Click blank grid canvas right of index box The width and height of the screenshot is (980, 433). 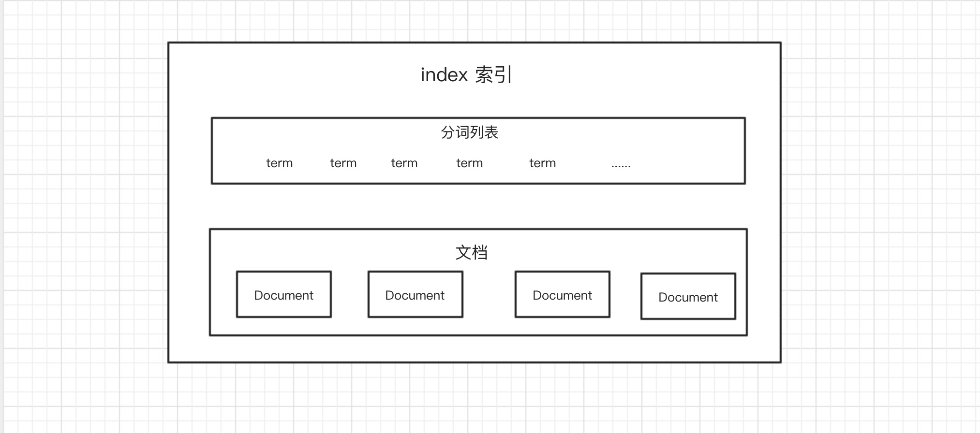[x=880, y=203]
